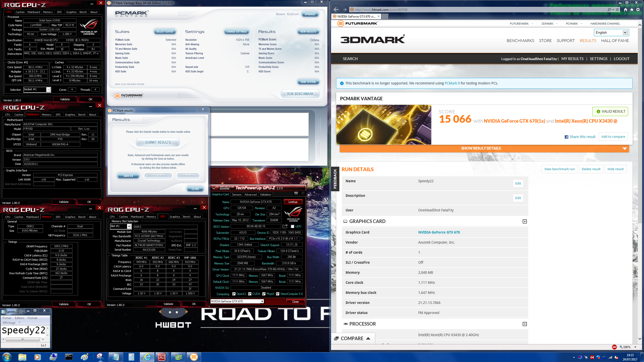Toggle the DirectCompute 5.0 checkbox

coord(278,294)
